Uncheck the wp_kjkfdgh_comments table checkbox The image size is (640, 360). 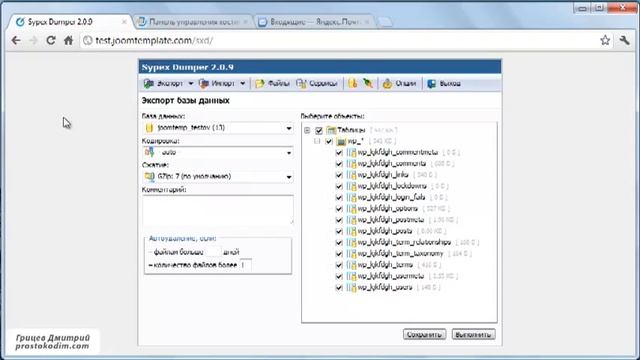(x=339, y=164)
